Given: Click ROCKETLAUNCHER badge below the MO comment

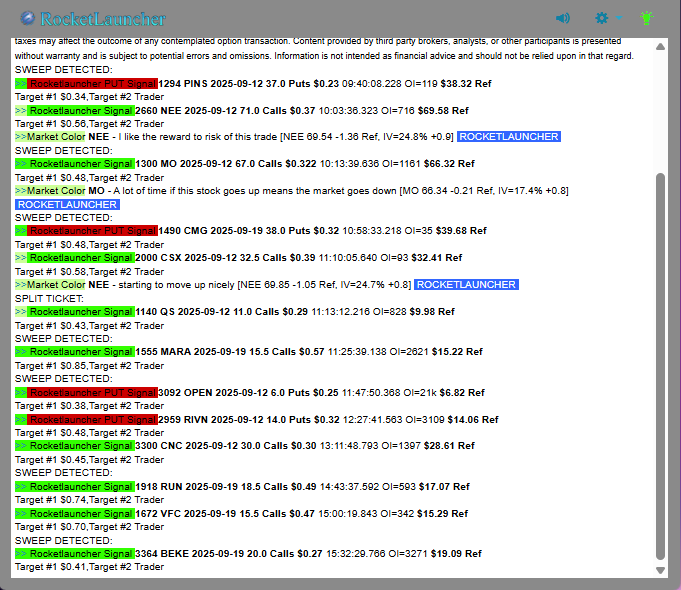Looking at the screenshot, I should tap(67, 205).
